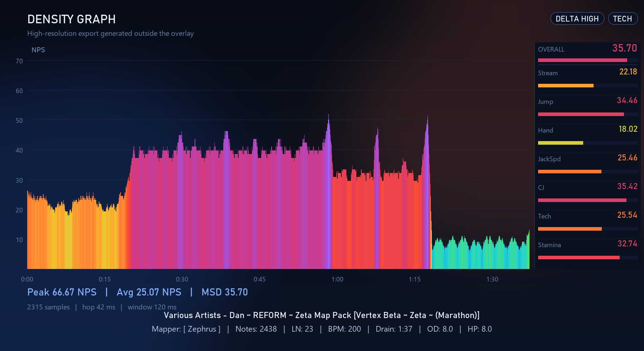Image resolution: width=644 pixels, height=351 pixels.
Task: Click the NPS axis label
Action: point(39,50)
